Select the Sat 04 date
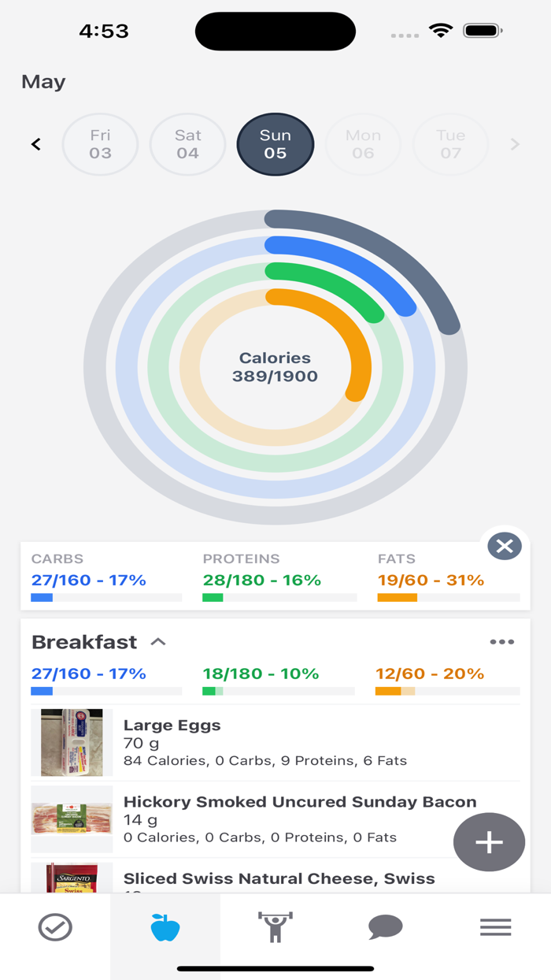 point(187,144)
